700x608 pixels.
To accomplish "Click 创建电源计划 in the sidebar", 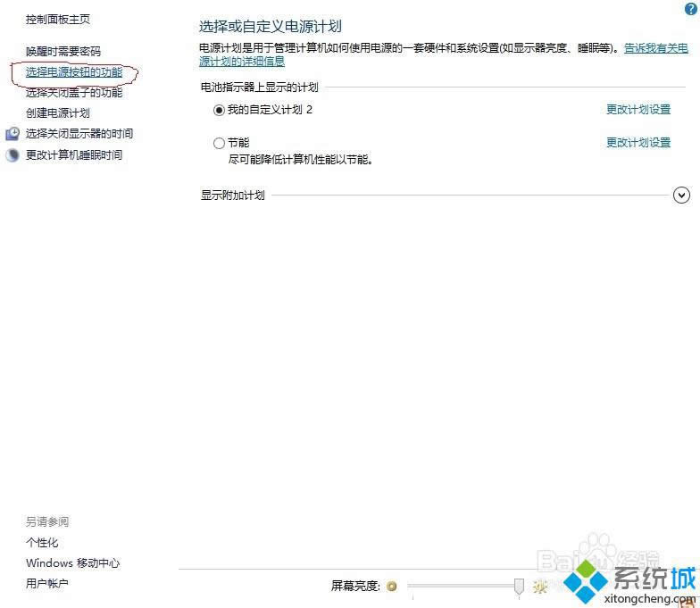I will [x=58, y=113].
